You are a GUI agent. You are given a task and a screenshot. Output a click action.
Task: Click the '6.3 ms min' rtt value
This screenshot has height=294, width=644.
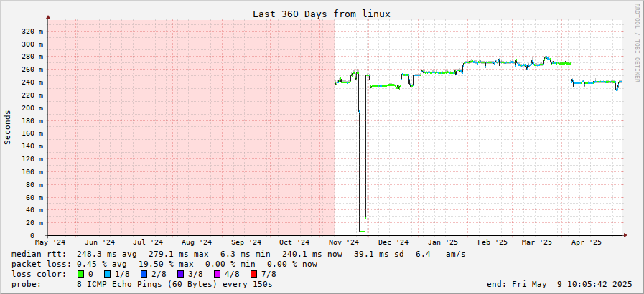click(x=245, y=255)
